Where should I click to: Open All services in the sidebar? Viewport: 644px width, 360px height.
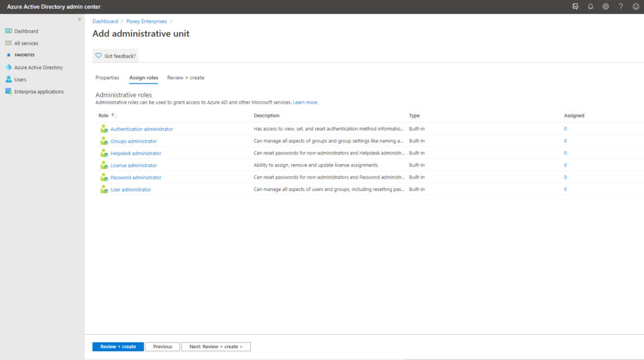pyautogui.click(x=26, y=43)
